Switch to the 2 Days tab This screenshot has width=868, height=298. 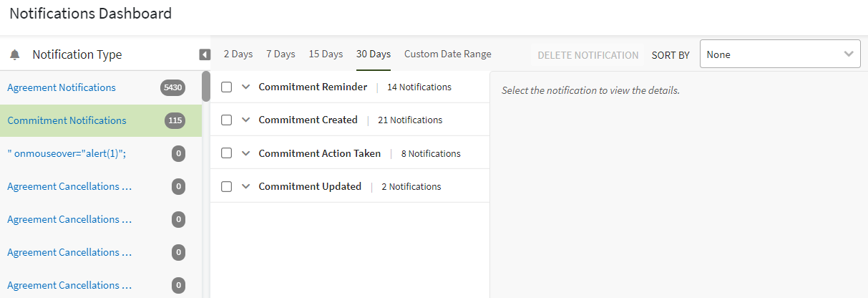tap(238, 54)
